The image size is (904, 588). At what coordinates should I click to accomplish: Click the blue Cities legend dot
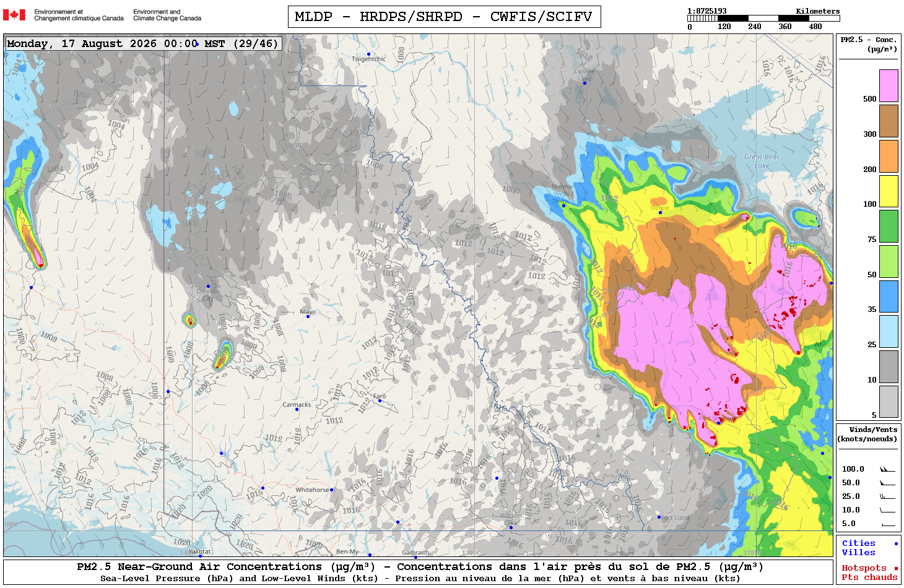(x=895, y=543)
